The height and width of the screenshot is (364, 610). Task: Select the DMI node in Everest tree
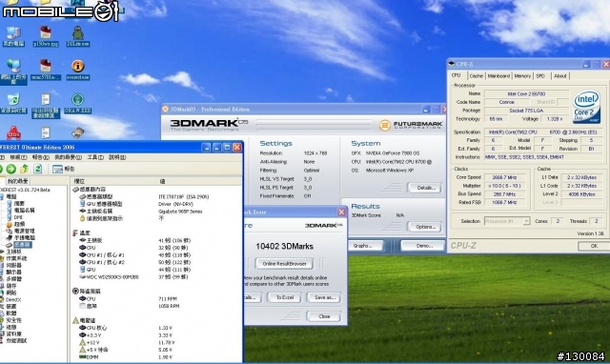coord(18,217)
